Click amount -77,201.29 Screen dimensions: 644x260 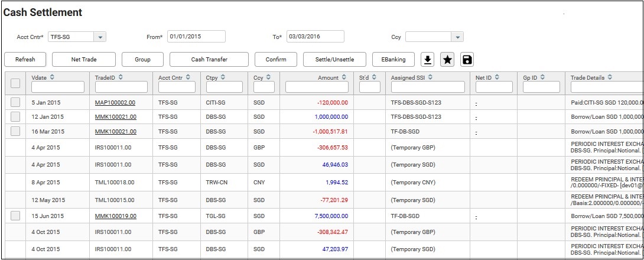click(x=334, y=200)
